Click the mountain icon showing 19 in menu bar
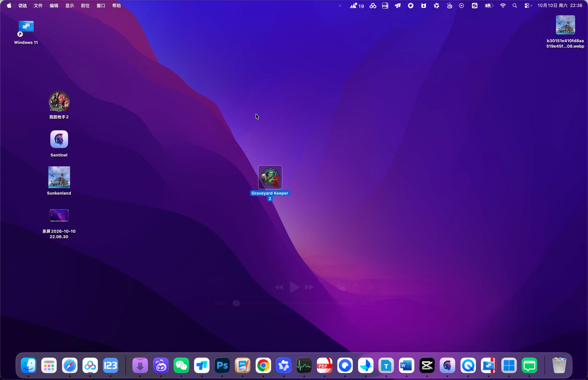 357,5
